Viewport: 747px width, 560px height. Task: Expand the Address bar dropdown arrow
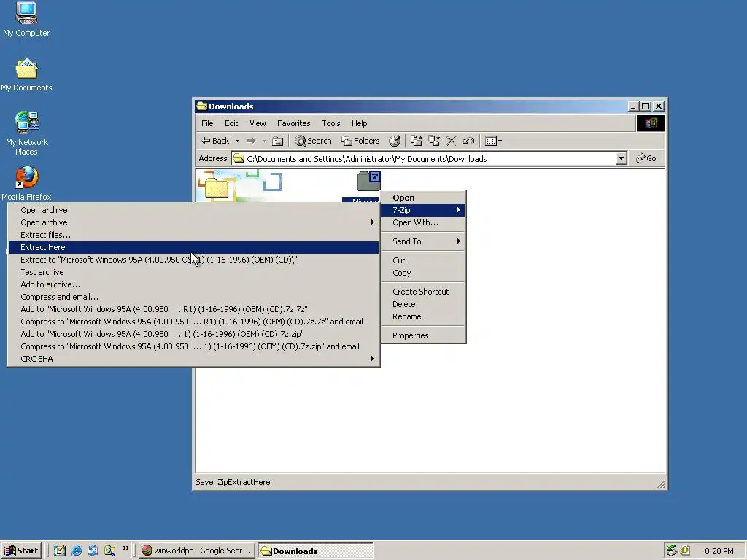pyautogui.click(x=621, y=158)
